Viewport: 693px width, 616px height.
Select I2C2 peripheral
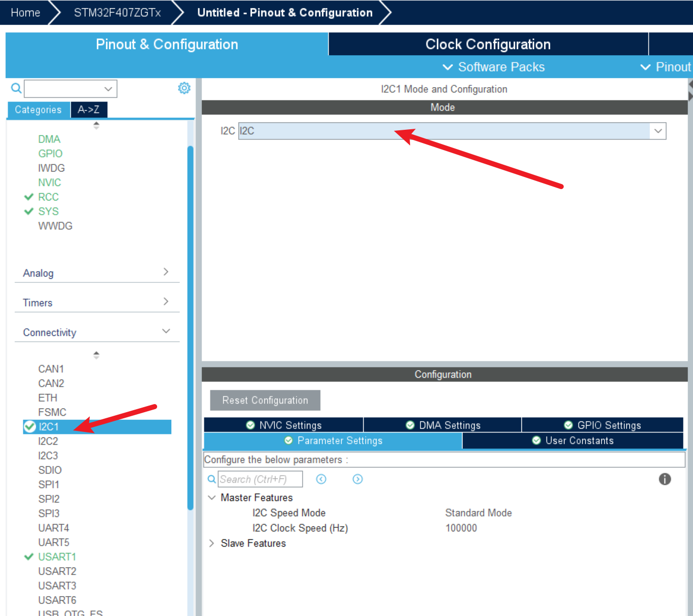tap(48, 441)
